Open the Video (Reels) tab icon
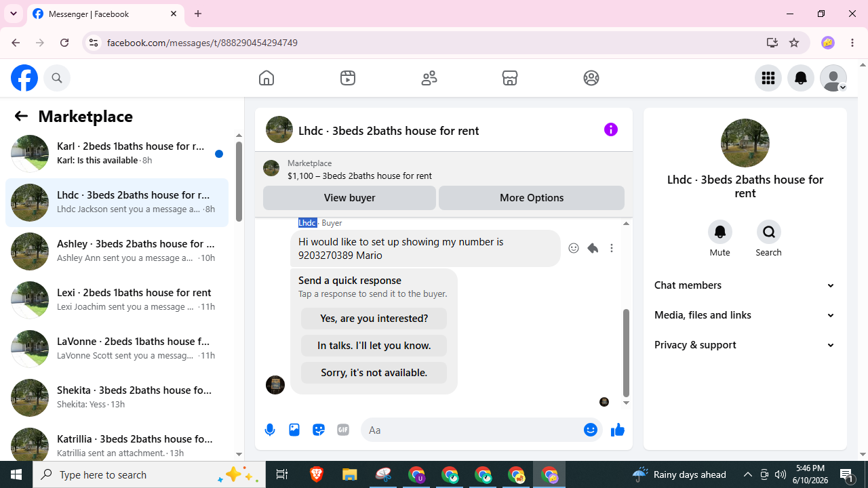 pyautogui.click(x=348, y=78)
